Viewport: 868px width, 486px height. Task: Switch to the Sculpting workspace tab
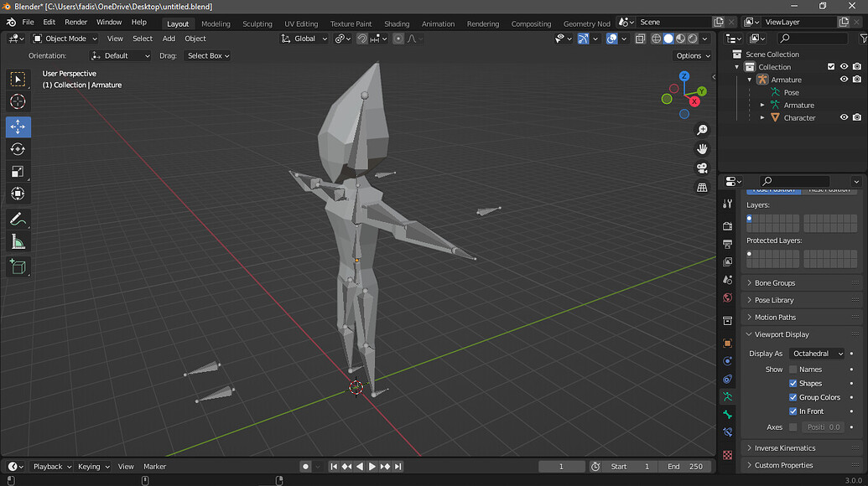point(257,23)
